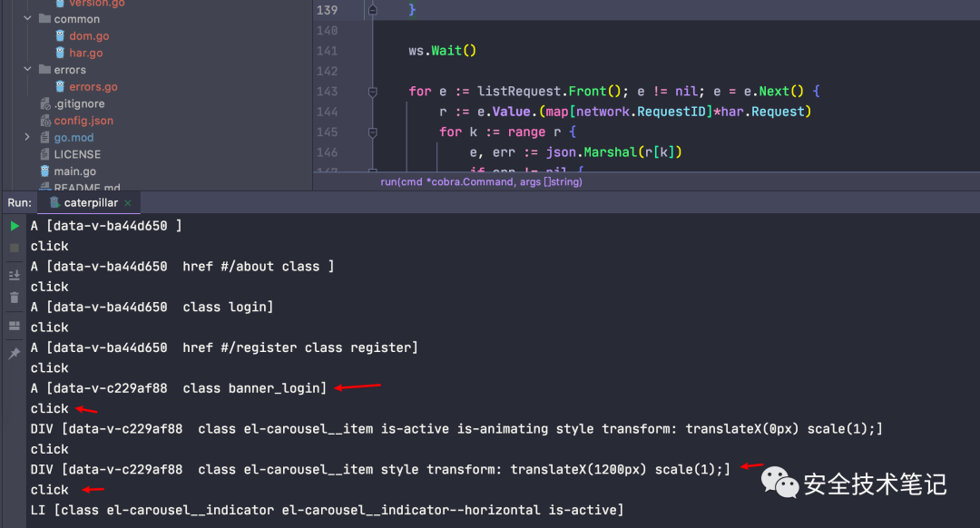
Task: Click the class login] console line
Action: pyautogui.click(x=152, y=307)
